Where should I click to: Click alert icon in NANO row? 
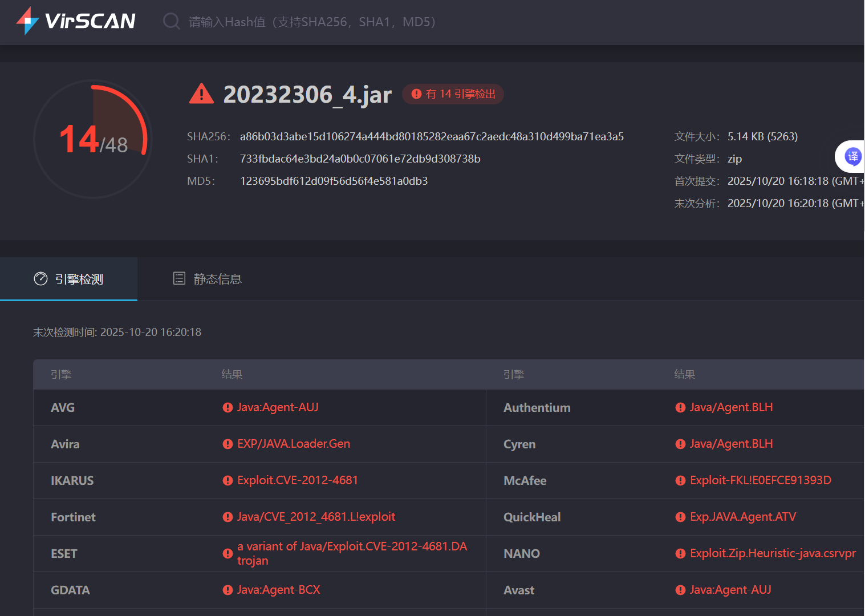pyautogui.click(x=680, y=554)
